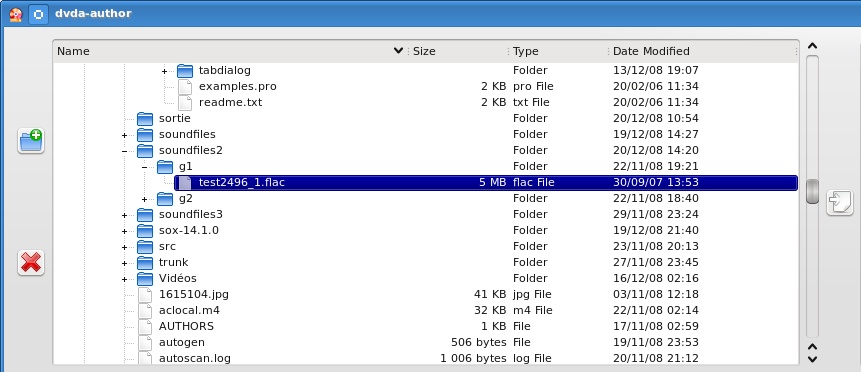Click the soundfiles folder icon
The height and width of the screenshot is (372, 861).
coord(145,134)
